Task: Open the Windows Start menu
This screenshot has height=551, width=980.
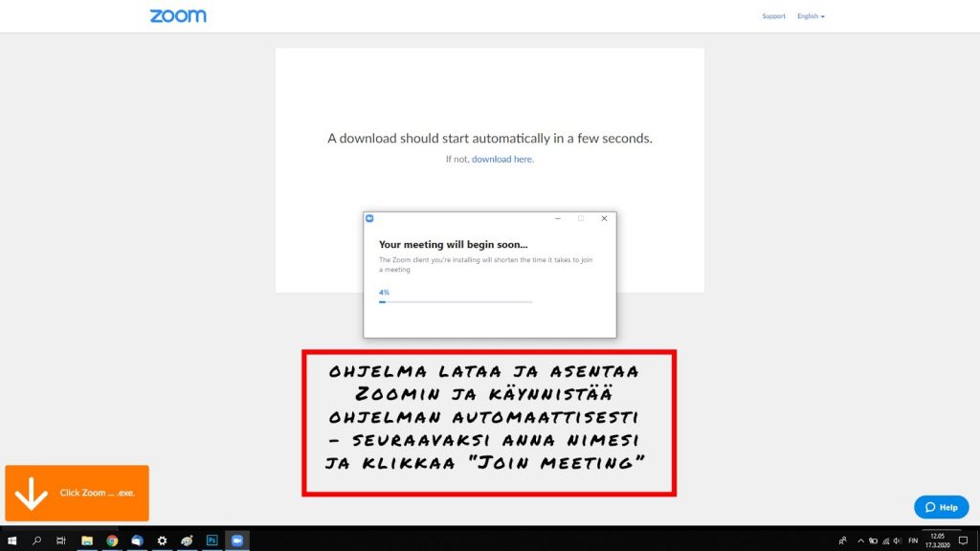Action: (11, 540)
